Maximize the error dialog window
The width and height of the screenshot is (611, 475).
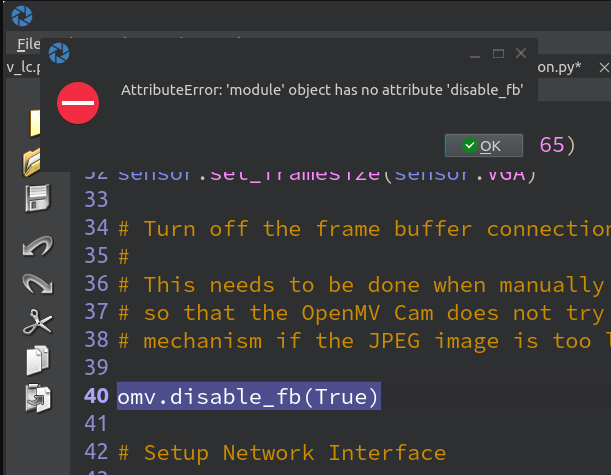[x=498, y=52]
